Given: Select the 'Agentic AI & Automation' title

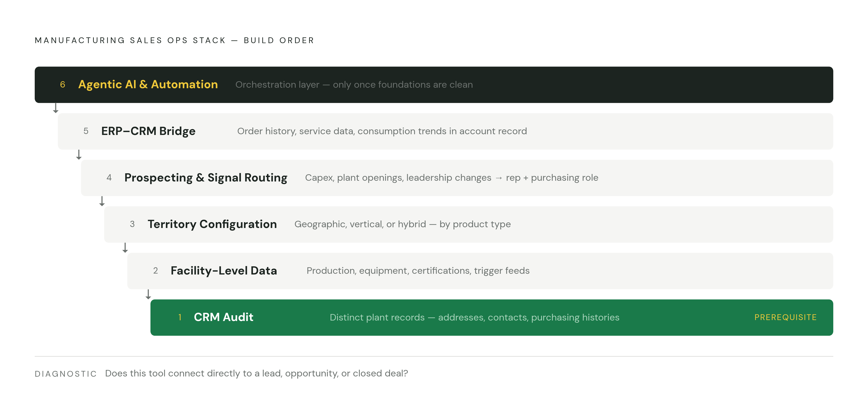Looking at the screenshot, I should 148,84.
